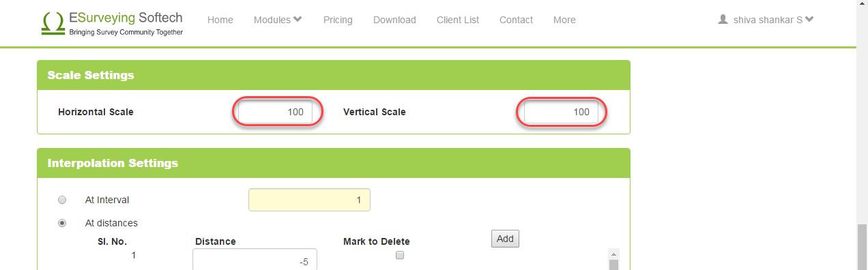Go to the Home page

(220, 20)
